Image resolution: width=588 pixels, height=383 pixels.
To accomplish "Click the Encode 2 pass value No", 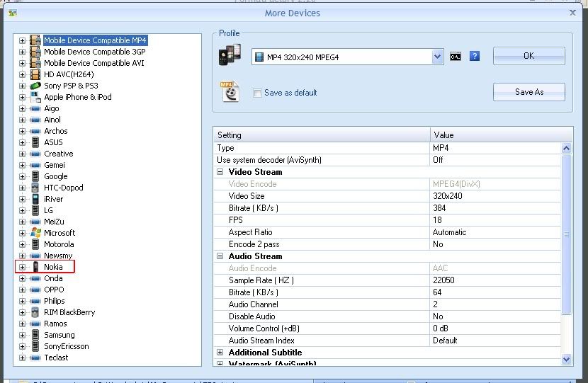I will tap(438, 244).
